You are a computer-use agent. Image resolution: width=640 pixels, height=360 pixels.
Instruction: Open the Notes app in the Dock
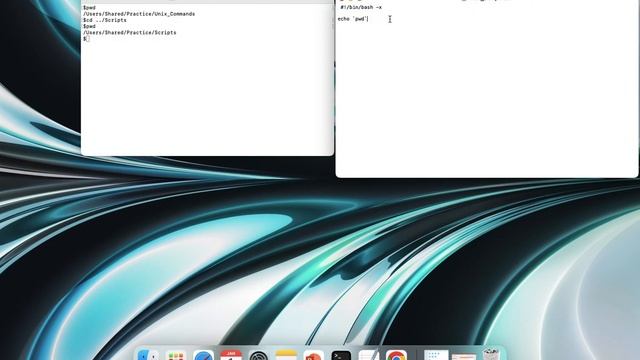point(286,355)
